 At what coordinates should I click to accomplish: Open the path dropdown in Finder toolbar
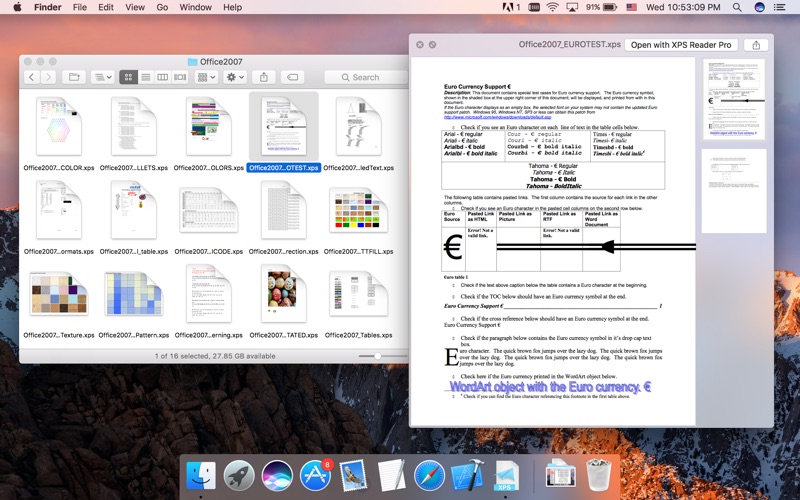102,77
